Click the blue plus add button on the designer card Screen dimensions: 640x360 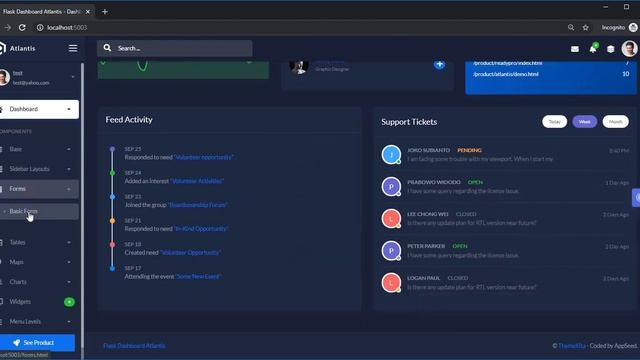click(x=439, y=64)
